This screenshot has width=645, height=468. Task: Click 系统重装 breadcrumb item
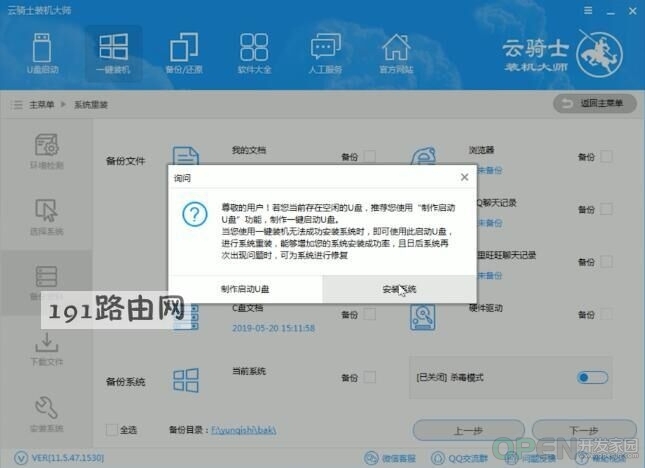tap(90, 104)
